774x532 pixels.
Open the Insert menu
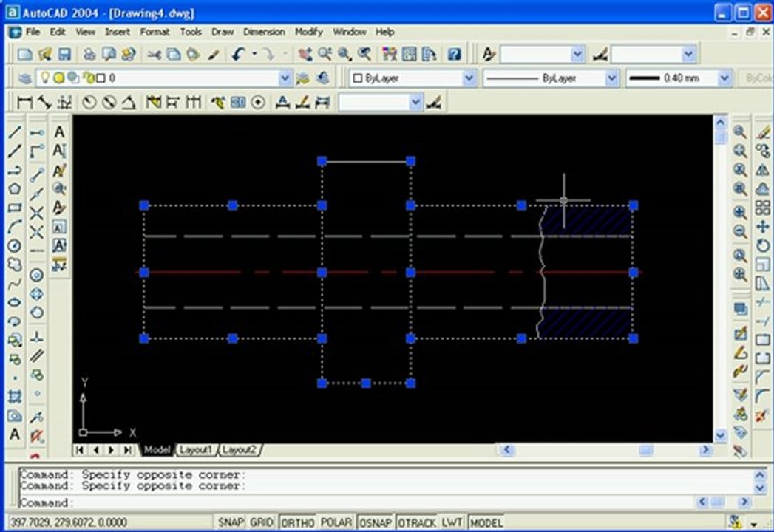point(117,32)
